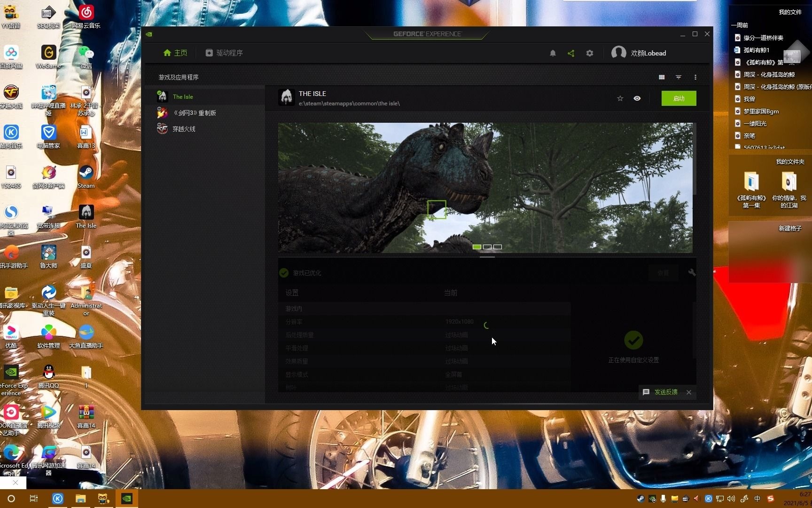Click the volume icon in system tray
Image resolution: width=812 pixels, height=508 pixels.
(731, 499)
